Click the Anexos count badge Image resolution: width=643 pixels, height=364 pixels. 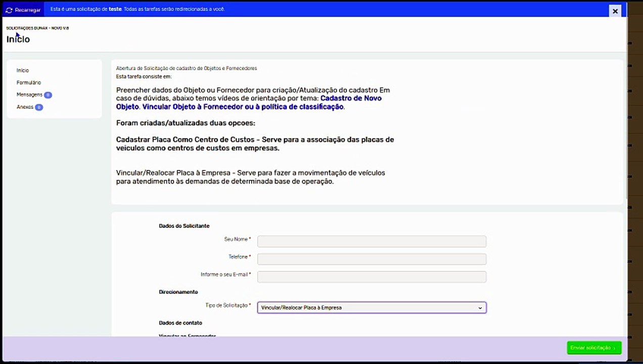point(39,107)
